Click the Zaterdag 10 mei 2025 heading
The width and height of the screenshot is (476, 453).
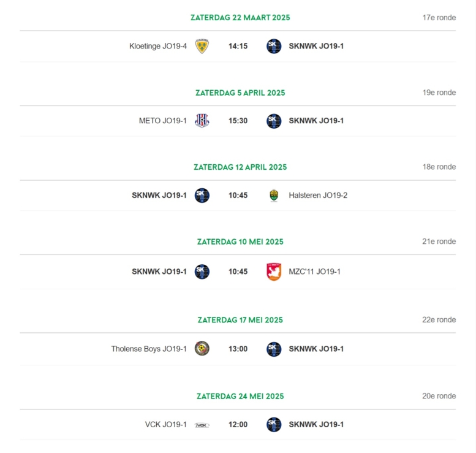pos(240,242)
